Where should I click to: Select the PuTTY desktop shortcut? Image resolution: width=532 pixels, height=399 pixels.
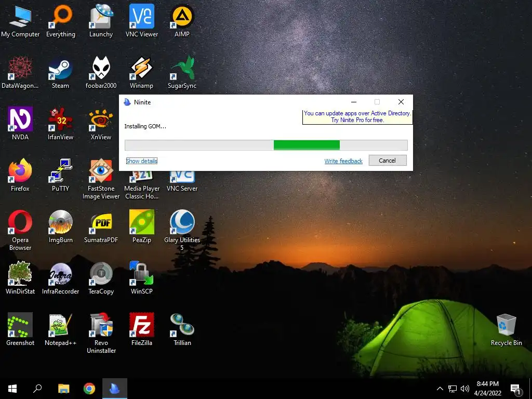tap(60, 176)
